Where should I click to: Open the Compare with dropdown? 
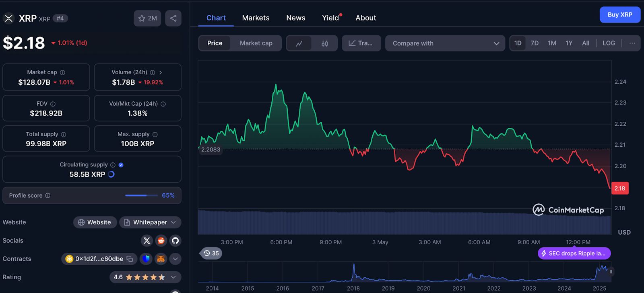[445, 43]
